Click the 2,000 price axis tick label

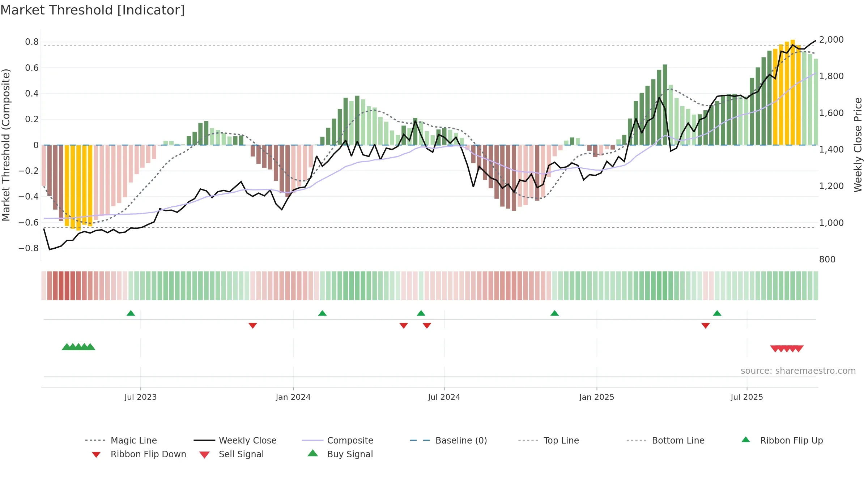831,40
